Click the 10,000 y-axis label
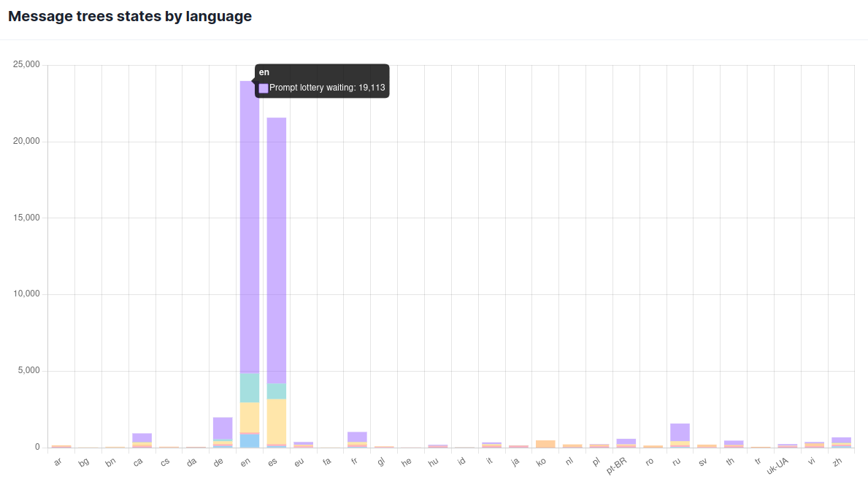The width and height of the screenshot is (868, 479). pos(26,294)
